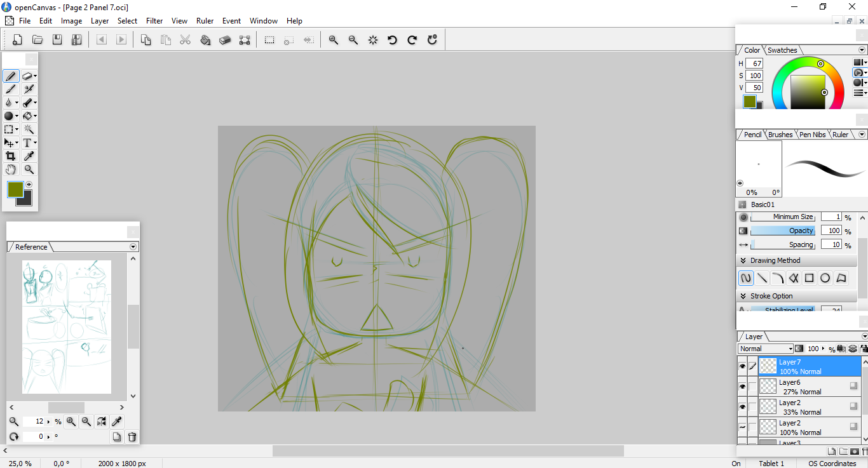The image size is (868, 468).
Task: Hide Layer6 using its eye icon
Action: 742,387
